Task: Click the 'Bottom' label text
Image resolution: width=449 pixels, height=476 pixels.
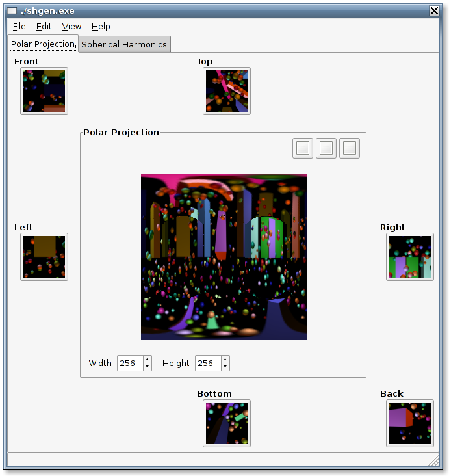Action: (214, 393)
